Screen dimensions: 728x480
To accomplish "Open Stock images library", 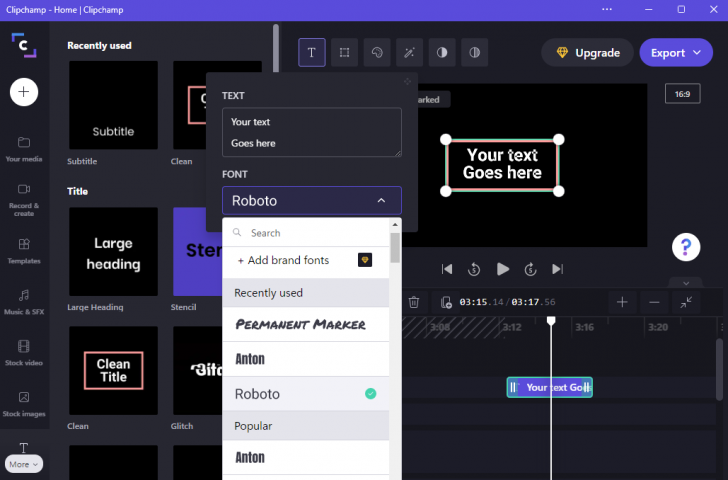I will pos(24,404).
